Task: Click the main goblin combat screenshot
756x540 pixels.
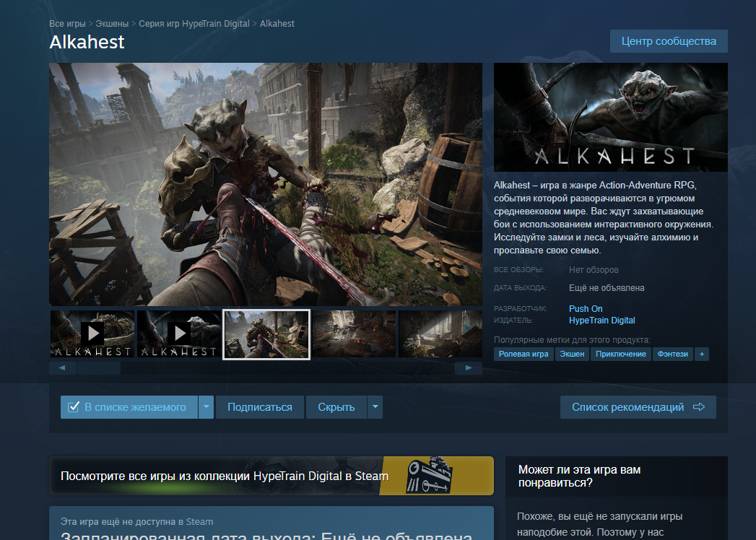Action: coord(266,184)
